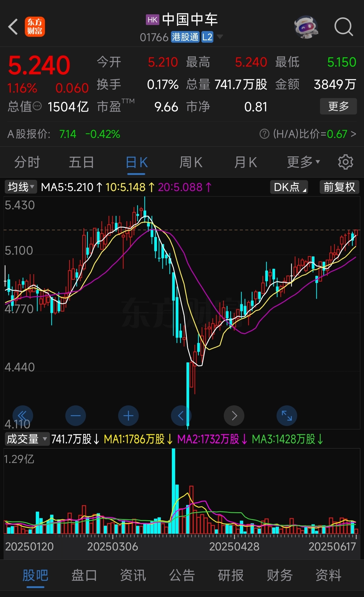Tap the 总值 1504亿 value
This screenshot has width=364, height=597.
pos(68,107)
